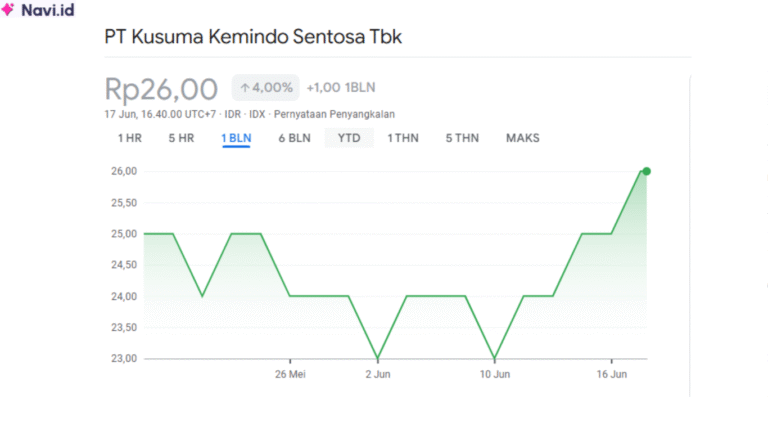Click the 24,00 y-axis label

coord(124,296)
